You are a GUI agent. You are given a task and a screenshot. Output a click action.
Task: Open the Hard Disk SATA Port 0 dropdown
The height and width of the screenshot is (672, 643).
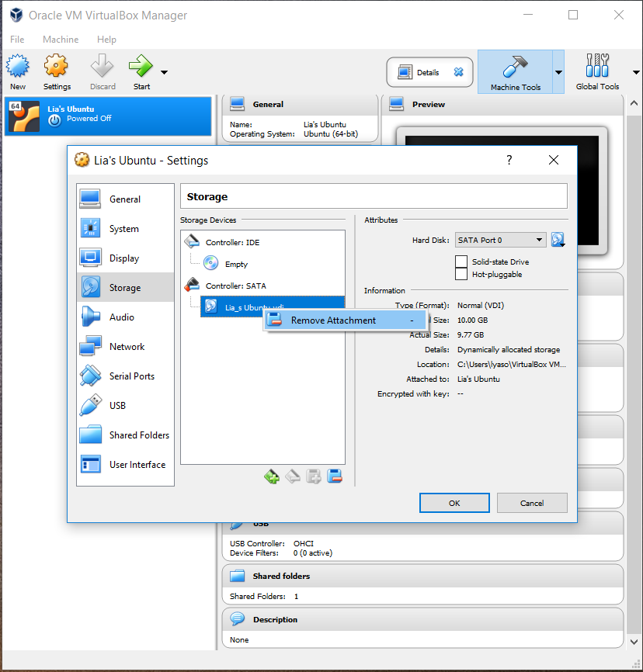500,240
